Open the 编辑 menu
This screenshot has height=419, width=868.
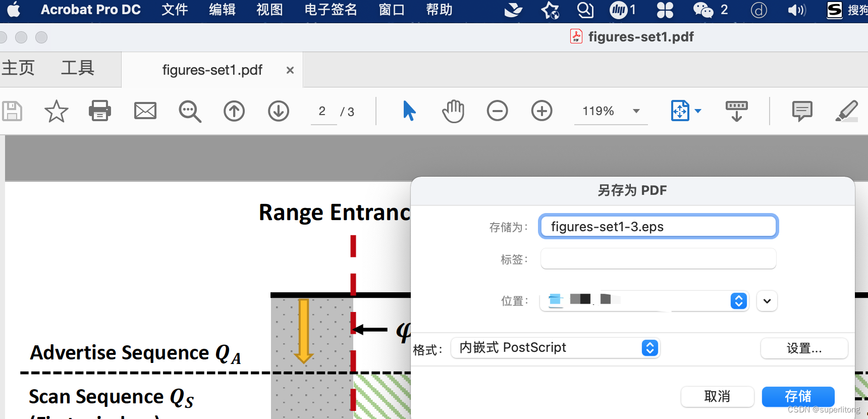coord(222,10)
